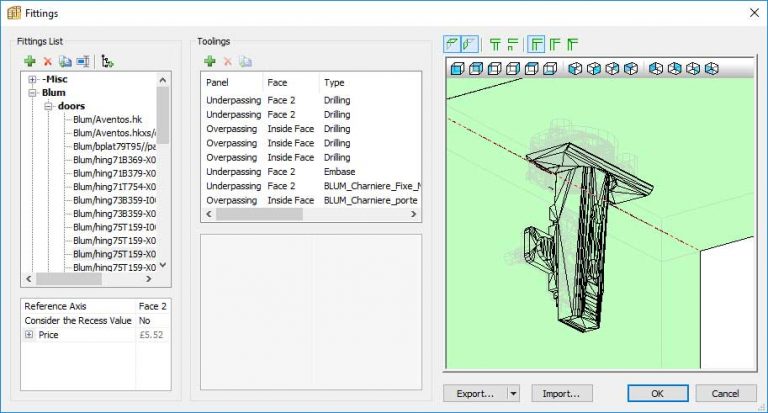Choose the last isometric cube view icon

coord(712,69)
